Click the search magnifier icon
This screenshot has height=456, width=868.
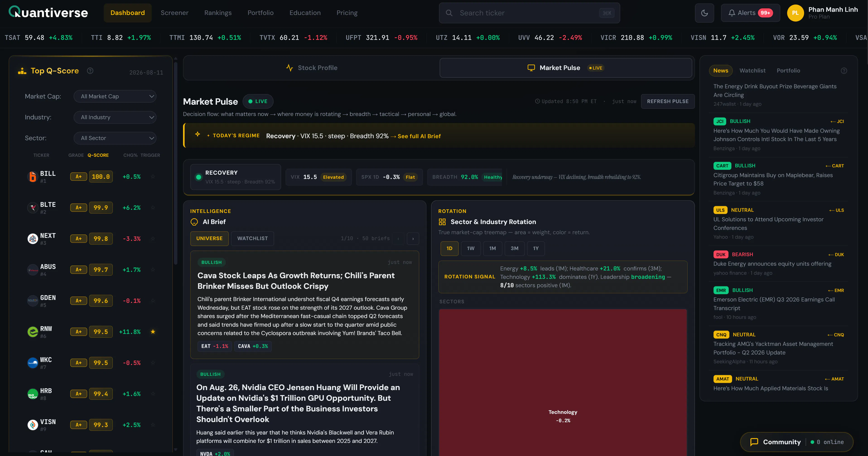tap(449, 13)
